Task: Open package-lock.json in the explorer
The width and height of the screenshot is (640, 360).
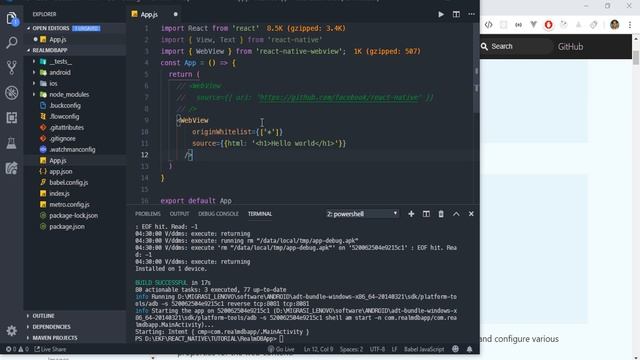Action: pos(75,216)
